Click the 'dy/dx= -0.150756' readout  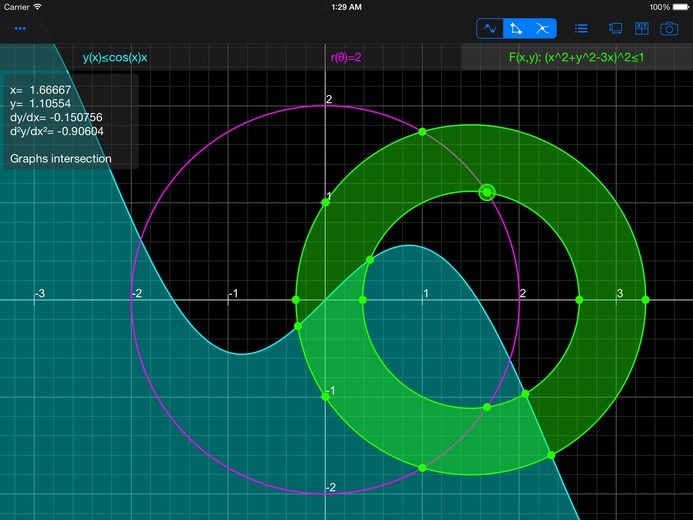(x=56, y=117)
